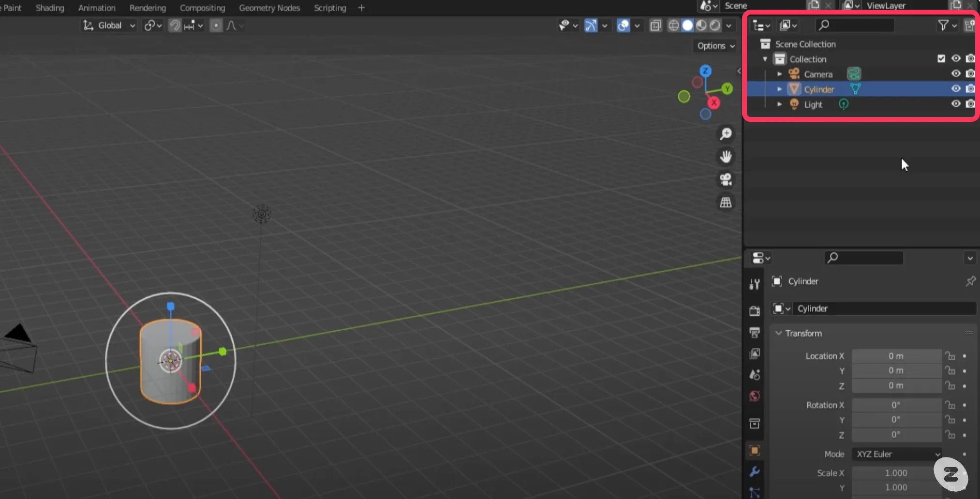Switch to the Scripting workspace tab
This screenshot has height=499, width=980.
coord(330,8)
